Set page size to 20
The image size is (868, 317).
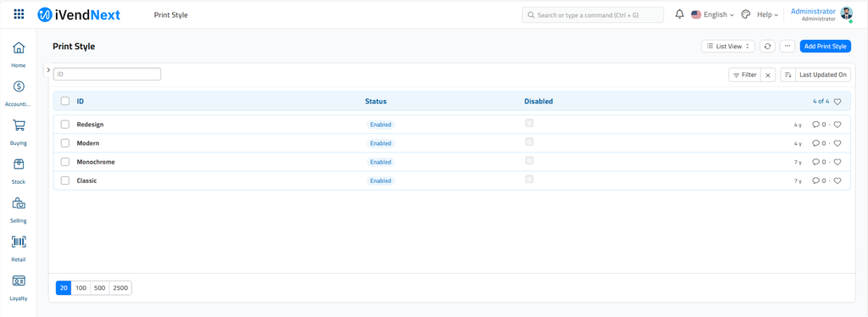click(64, 288)
